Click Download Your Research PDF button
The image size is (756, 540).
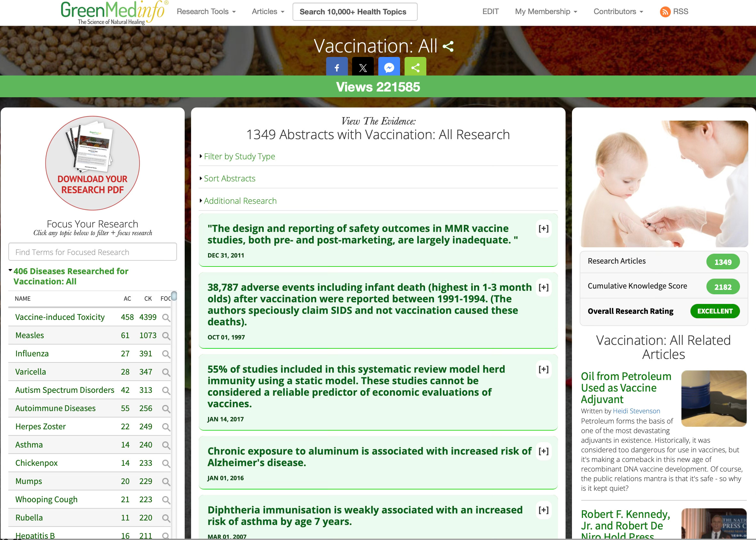point(92,163)
